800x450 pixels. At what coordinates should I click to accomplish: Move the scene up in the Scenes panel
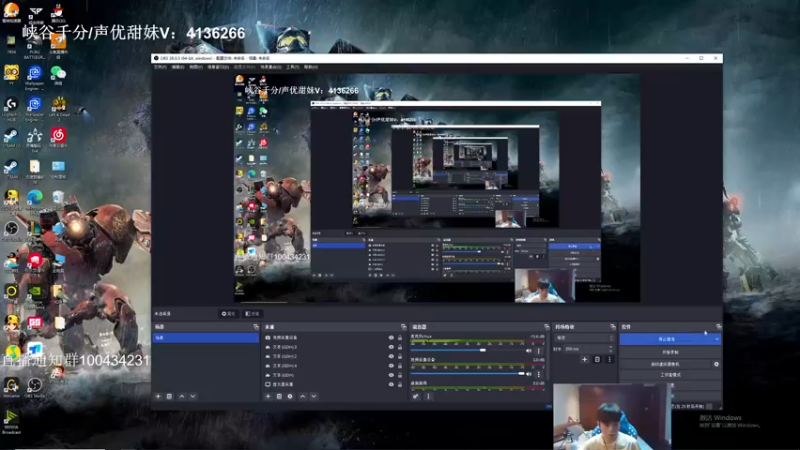point(182,396)
